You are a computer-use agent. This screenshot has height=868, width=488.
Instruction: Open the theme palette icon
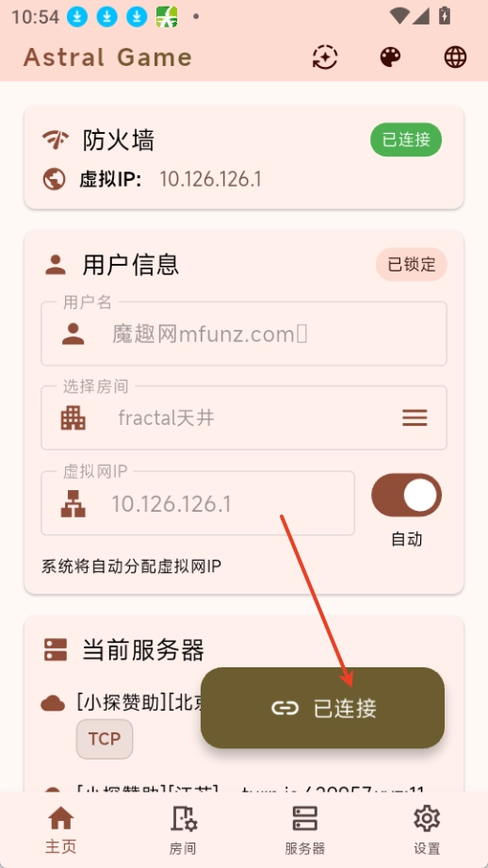coord(390,57)
